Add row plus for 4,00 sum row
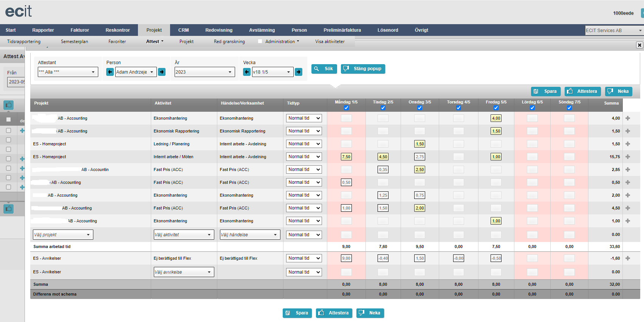 tap(628, 118)
